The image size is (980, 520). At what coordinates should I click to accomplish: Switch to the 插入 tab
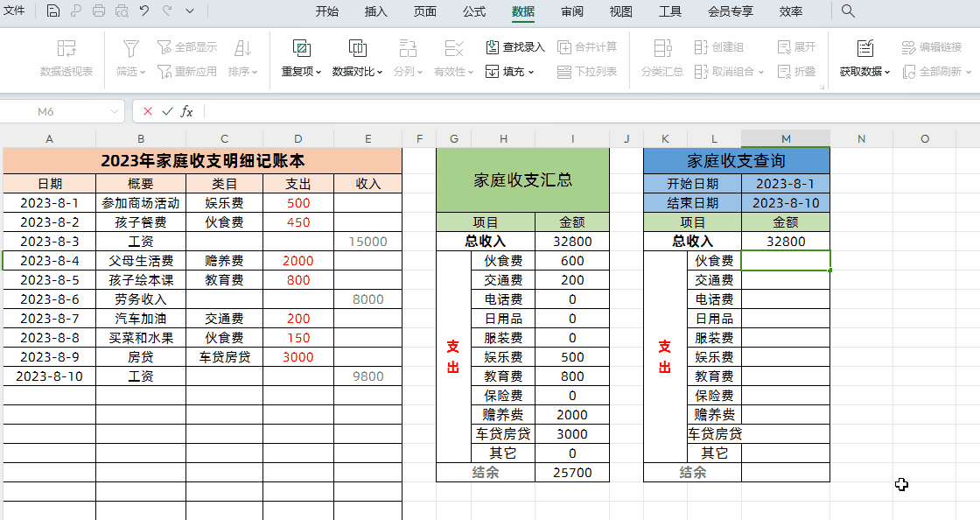tap(375, 11)
